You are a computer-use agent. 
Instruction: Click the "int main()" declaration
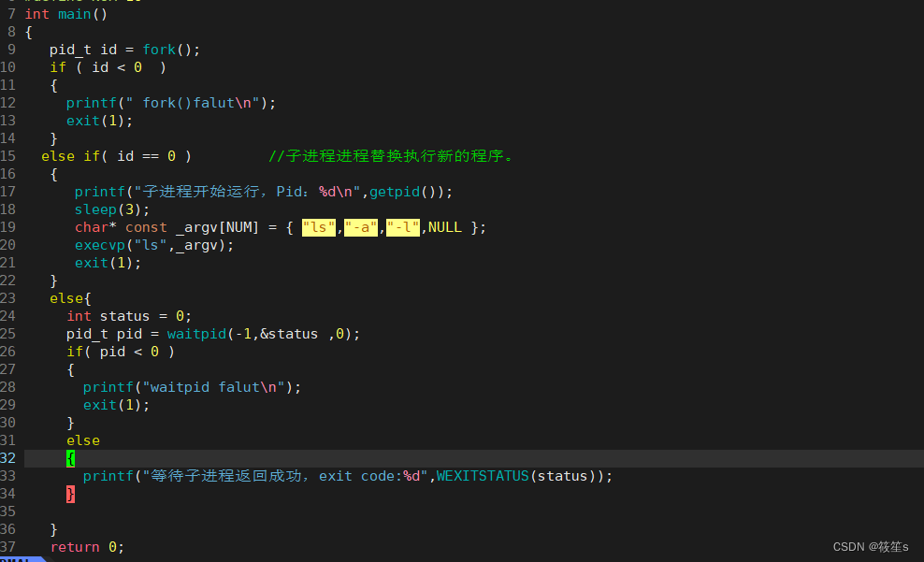point(66,14)
